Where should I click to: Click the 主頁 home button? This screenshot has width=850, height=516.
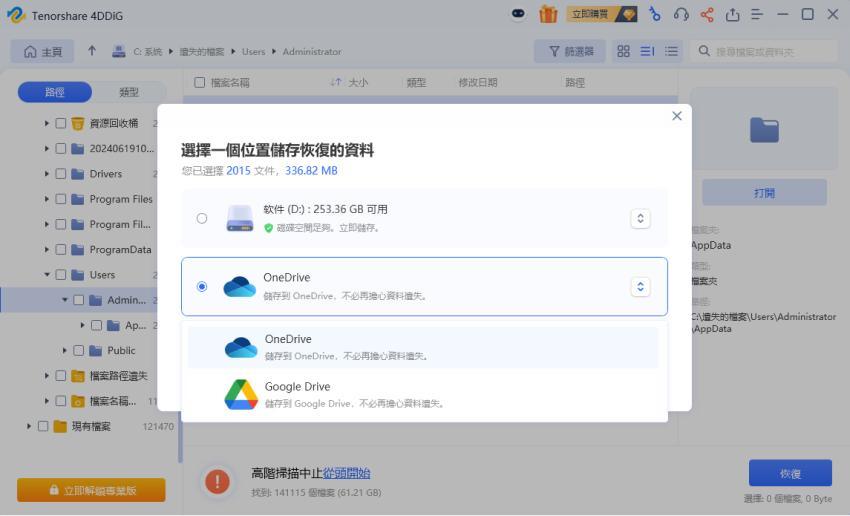tap(42, 51)
